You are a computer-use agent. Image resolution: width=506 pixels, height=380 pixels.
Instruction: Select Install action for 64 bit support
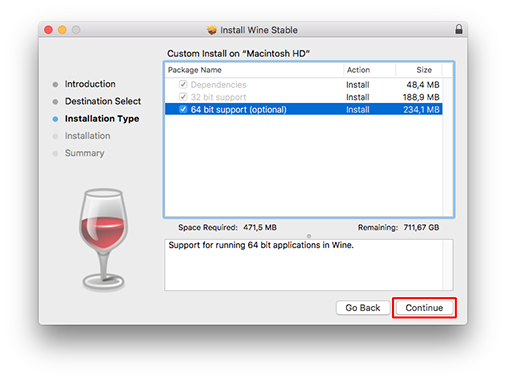pyautogui.click(x=358, y=110)
